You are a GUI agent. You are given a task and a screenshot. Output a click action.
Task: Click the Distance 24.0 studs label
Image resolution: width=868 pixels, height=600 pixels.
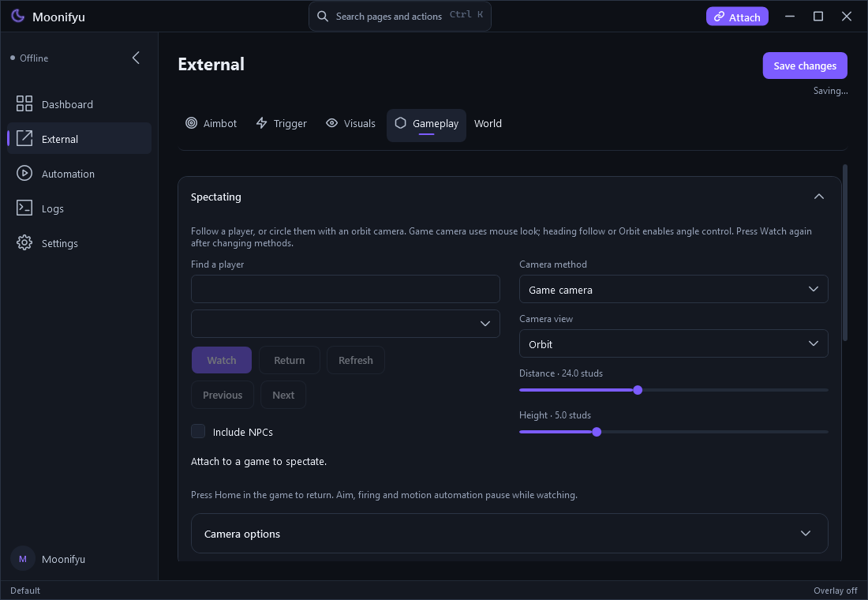[561, 373]
